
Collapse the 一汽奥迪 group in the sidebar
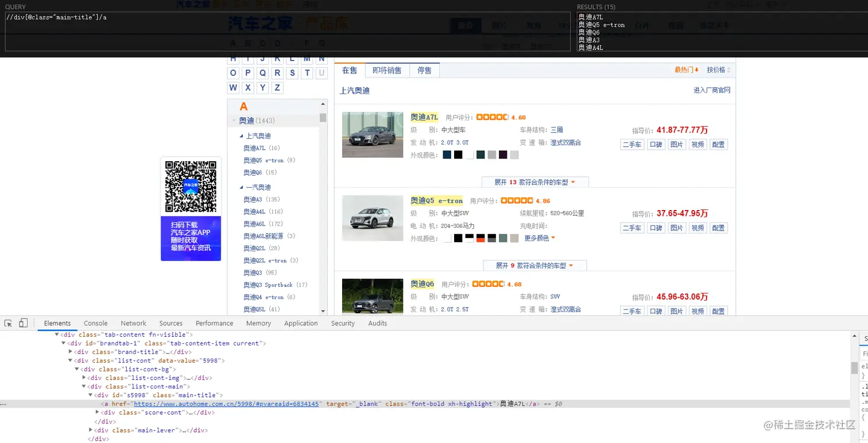pyautogui.click(x=242, y=188)
